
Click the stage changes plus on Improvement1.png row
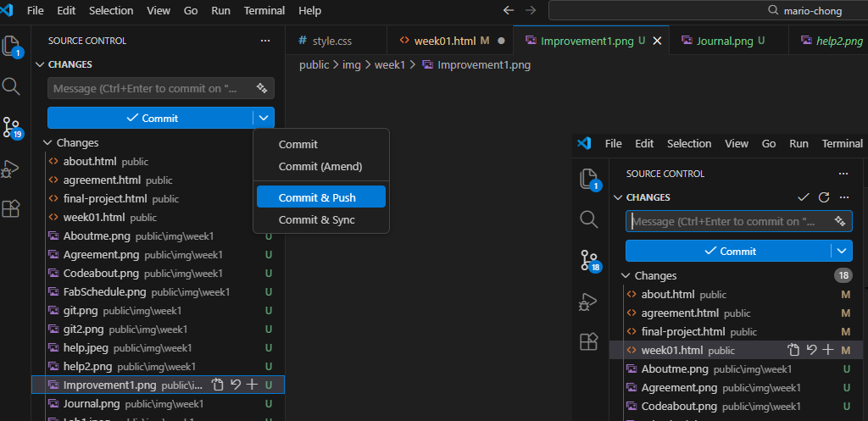click(x=252, y=385)
